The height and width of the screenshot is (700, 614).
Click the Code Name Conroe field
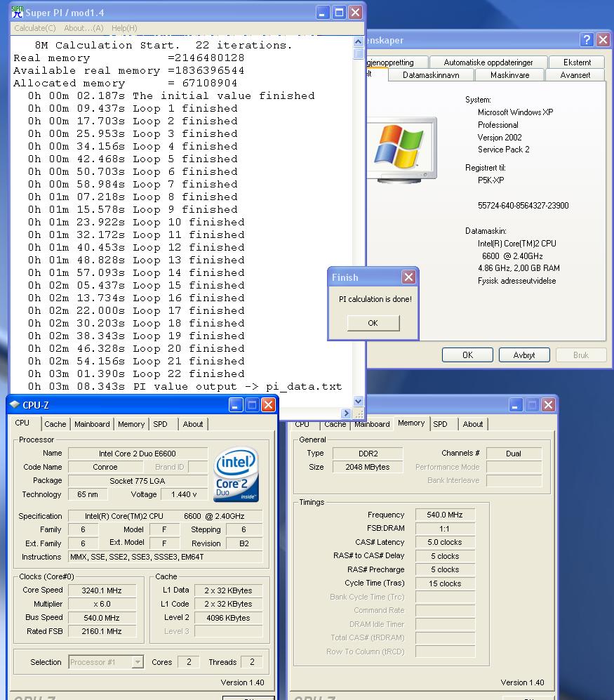point(105,467)
